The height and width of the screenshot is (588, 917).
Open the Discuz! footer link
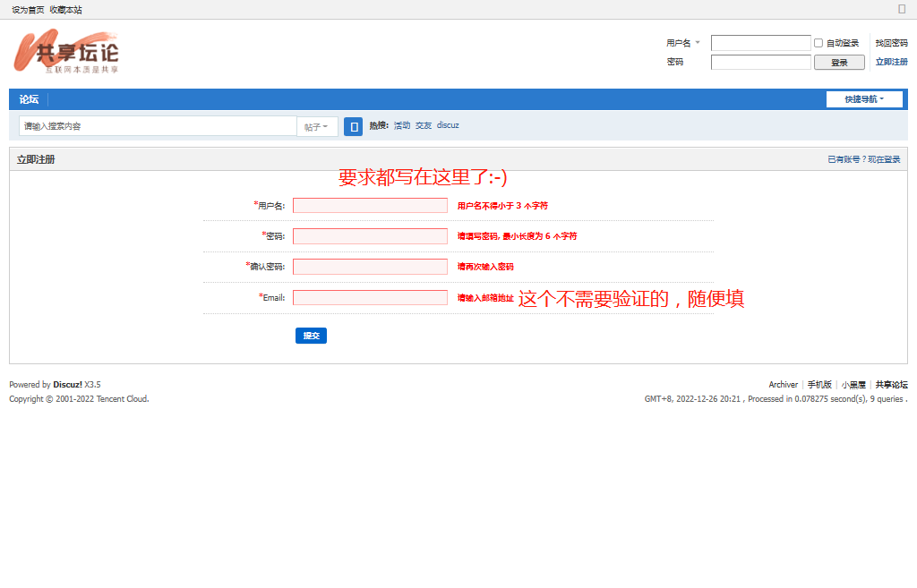68,385
